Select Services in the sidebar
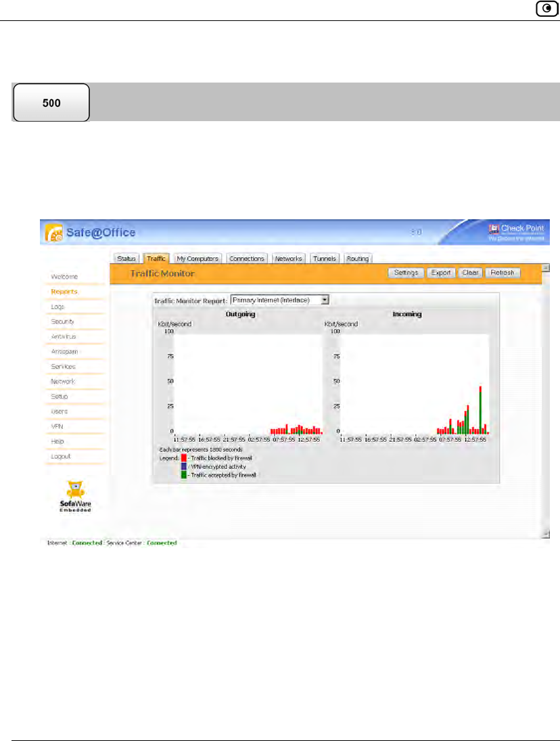The image size is (560, 741). click(x=64, y=366)
